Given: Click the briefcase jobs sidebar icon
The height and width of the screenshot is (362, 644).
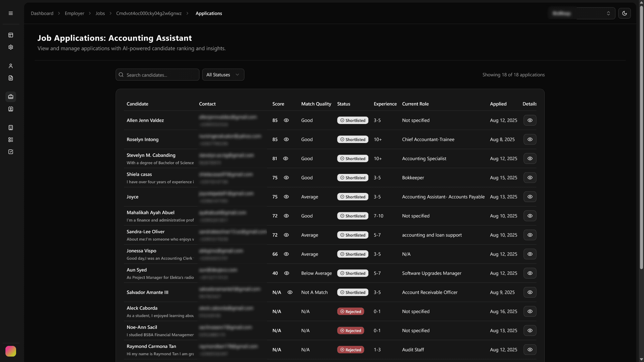Looking at the screenshot, I should click(x=11, y=97).
